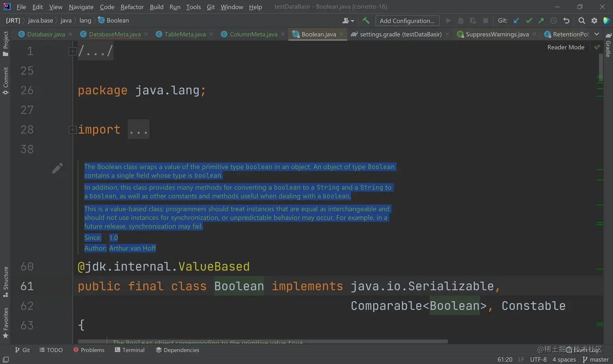613x364 pixels.
Task: Click Boolean class breadcrumb
Action: tap(114, 20)
